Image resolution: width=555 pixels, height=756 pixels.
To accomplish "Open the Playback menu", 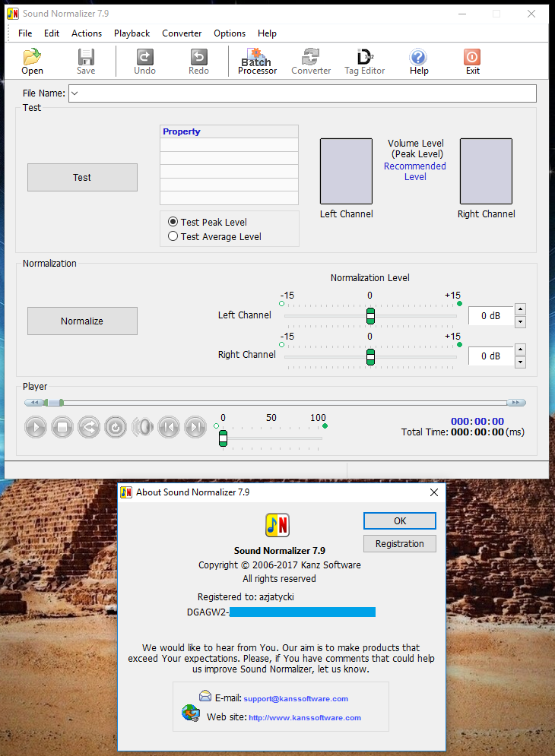I will click(x=132, y=33).
